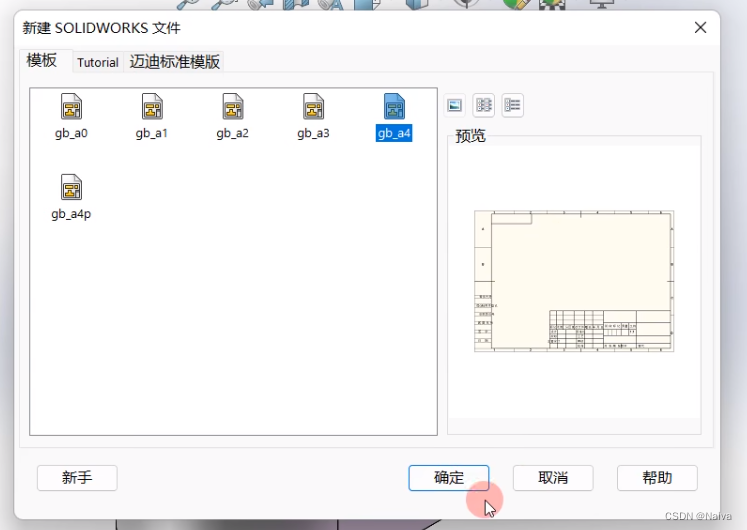Click the gb_a0 file name label
747x530 pixels.
[71, 133]
